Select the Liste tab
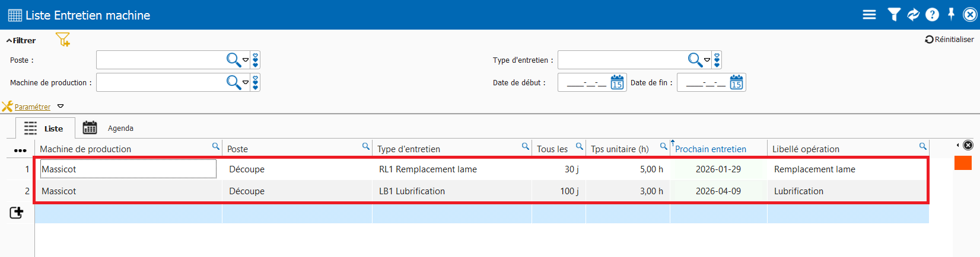The height and width of the screenshot is (257, 980). 45,128
